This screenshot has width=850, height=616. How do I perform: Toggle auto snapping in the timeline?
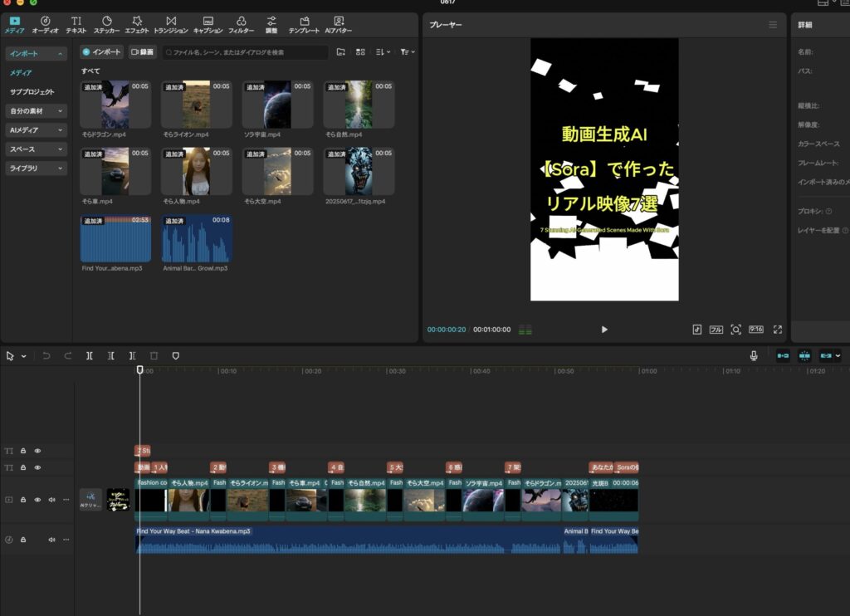804,355
